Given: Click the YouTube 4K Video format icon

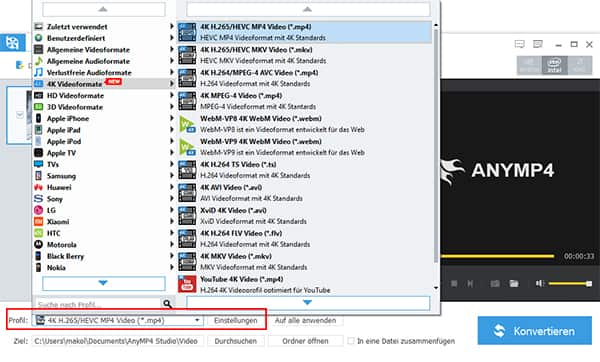Looking at the screenshot, I should (187, 284).
